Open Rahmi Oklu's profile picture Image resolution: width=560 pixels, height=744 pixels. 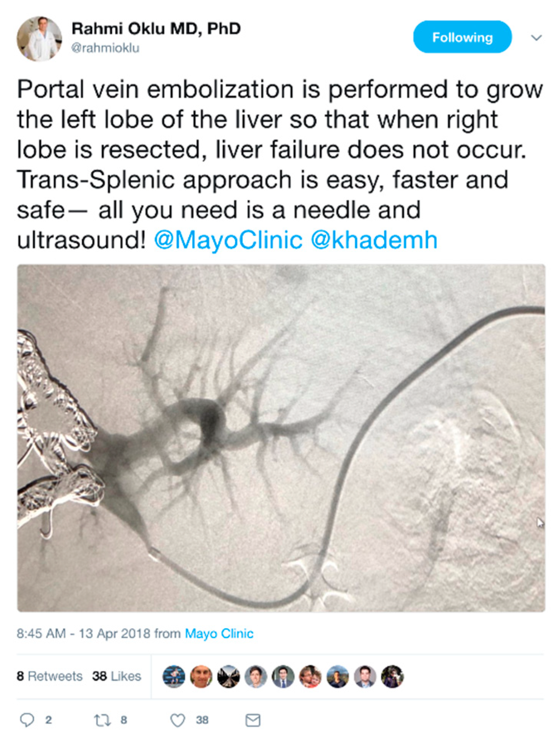[x=39, y=39]
